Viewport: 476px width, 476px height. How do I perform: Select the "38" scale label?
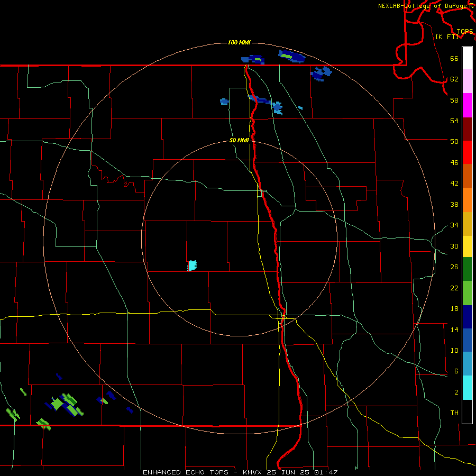tap(454, 204)
